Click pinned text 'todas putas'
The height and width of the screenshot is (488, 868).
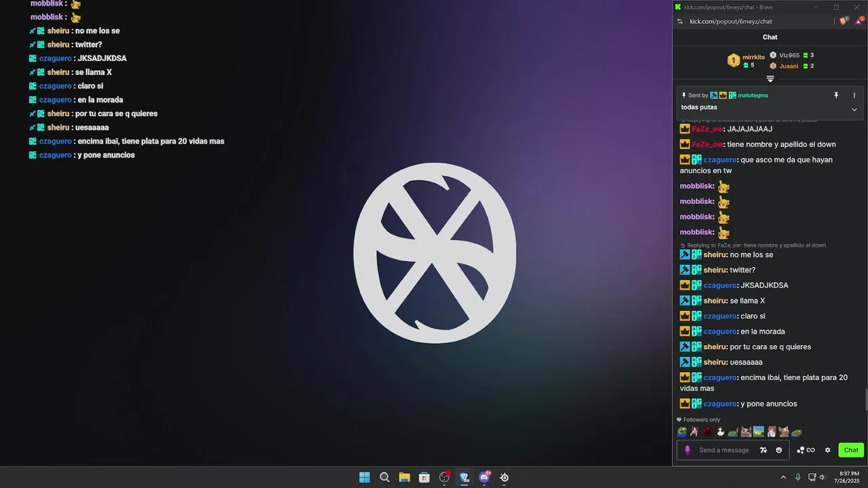(x=699, y=107)
